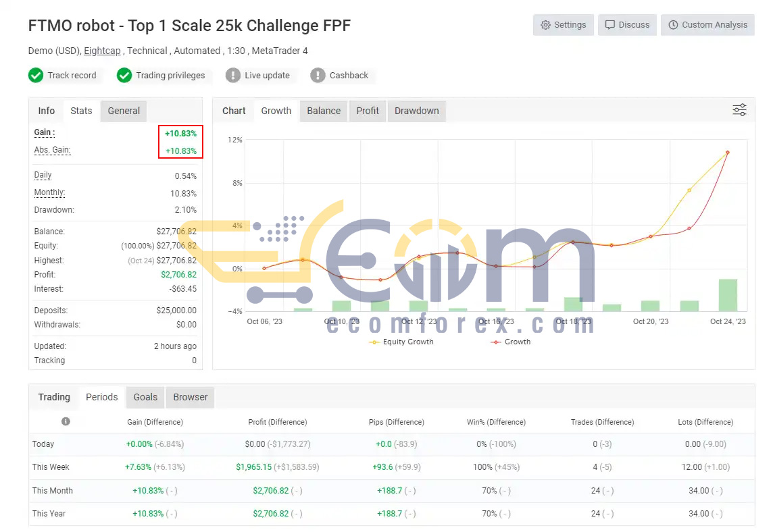This screenshot has height=532, width=773.
Task: Click the Lots (Difference) column header
Action: (705, 422)
